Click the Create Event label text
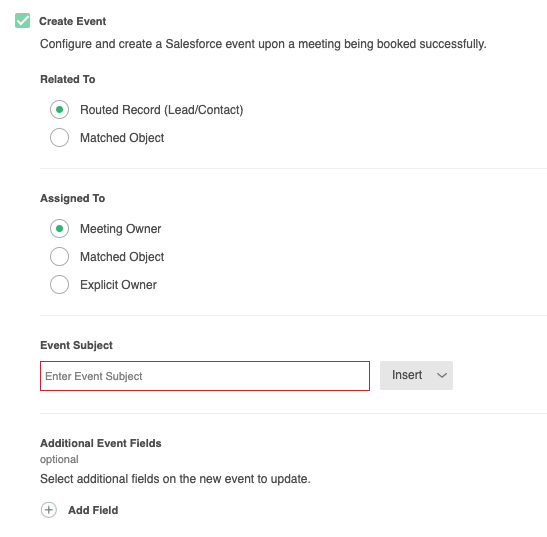The height and width of the screenshot is (537, 547). pos(73,21)
